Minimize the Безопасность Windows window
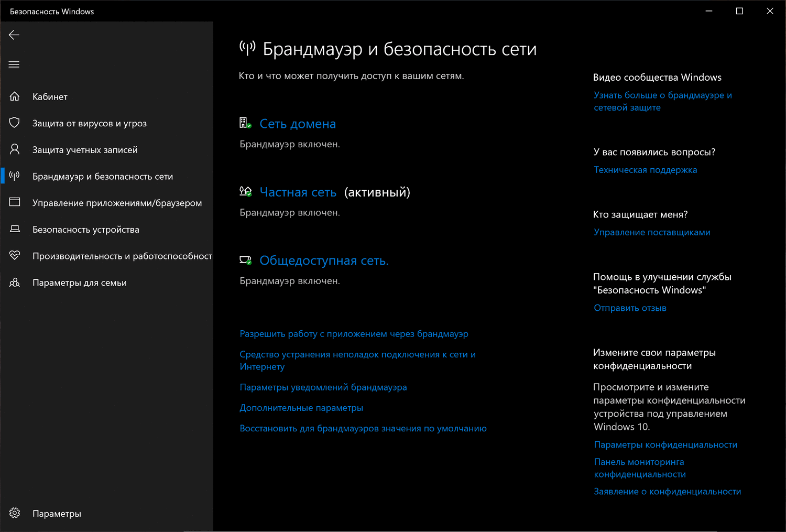The height and width of the screenshot is (532, 786). click(709, 11)
